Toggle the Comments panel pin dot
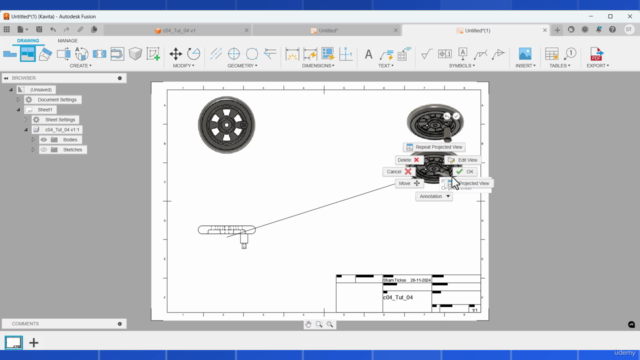The height and width of the screenshot is (360, 640). point(120,324)
